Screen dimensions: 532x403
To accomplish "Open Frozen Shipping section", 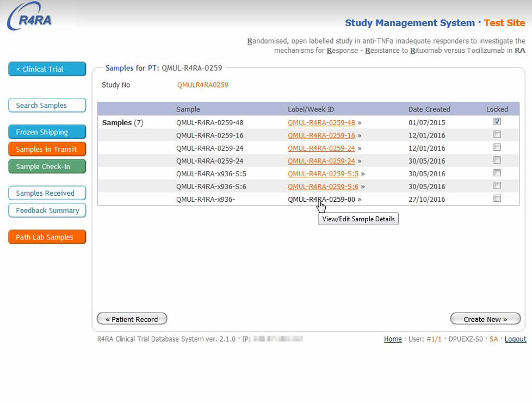I will pos(47,132).
